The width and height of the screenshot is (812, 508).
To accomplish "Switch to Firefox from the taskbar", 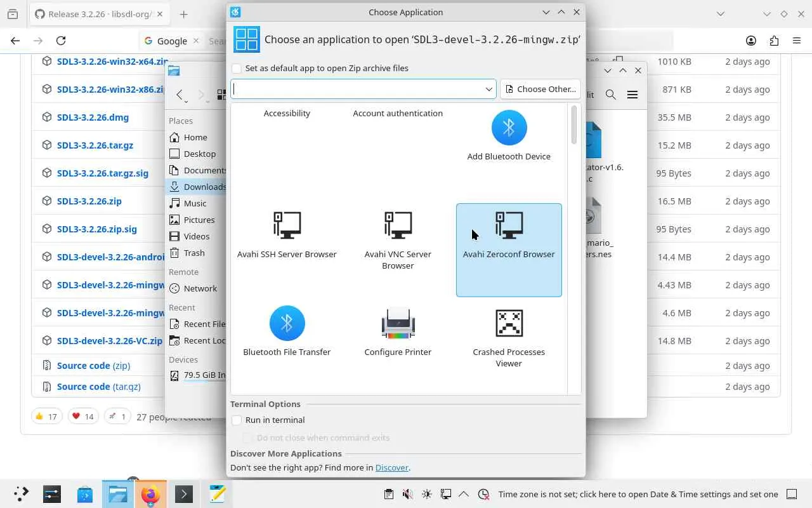I will click(151, 494).
